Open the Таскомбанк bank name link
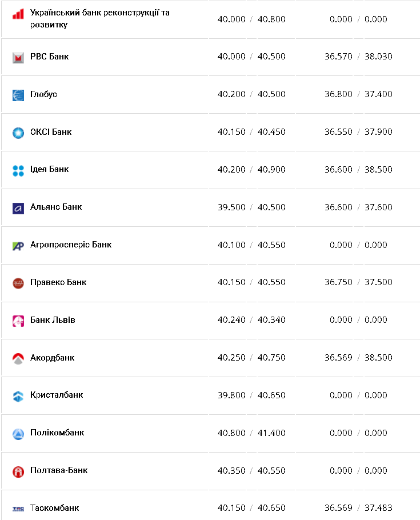The height and width of the screenshot is (520, 420). click(54, 508)
